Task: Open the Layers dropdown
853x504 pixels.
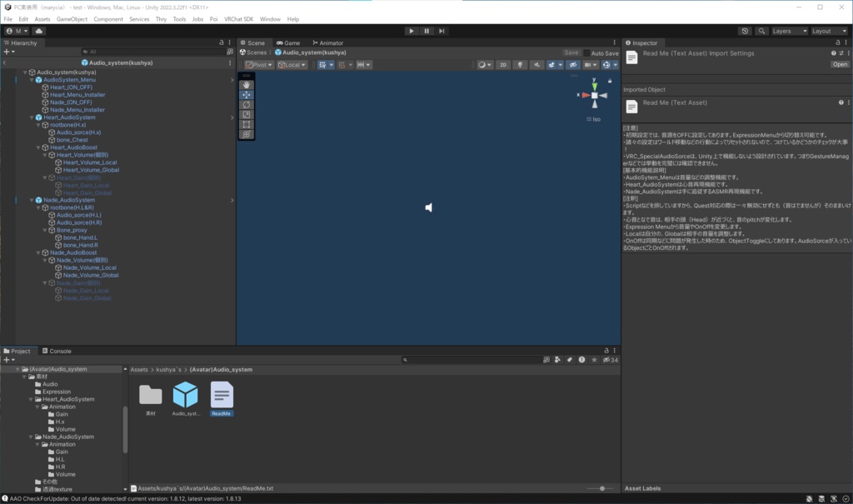Action: coord(789,31)
